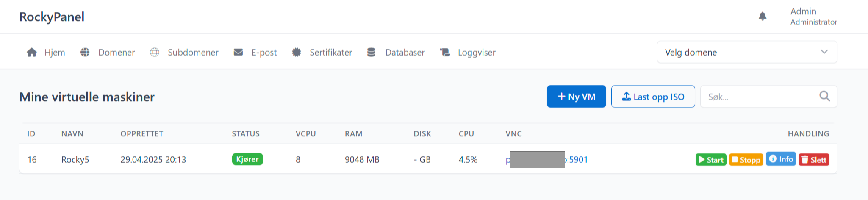868x200 pixels.
Task: Focus the Søk search field
Action: 758,97
